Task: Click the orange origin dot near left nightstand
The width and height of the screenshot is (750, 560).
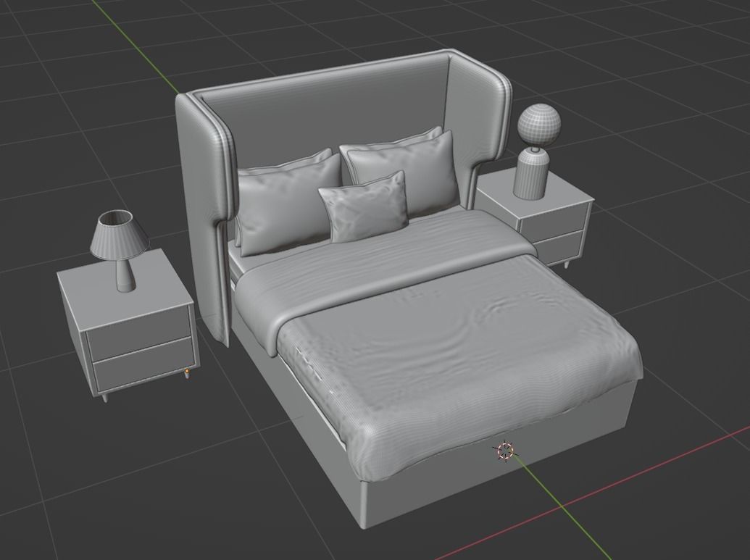Action: 187,371
